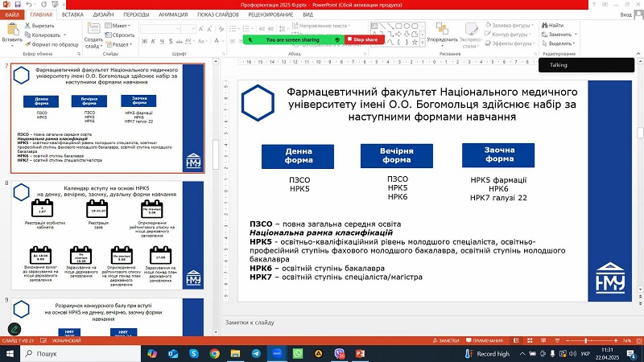Insert a rectangle from shapes gallery
644x362 pixels.
pos(398,26)
